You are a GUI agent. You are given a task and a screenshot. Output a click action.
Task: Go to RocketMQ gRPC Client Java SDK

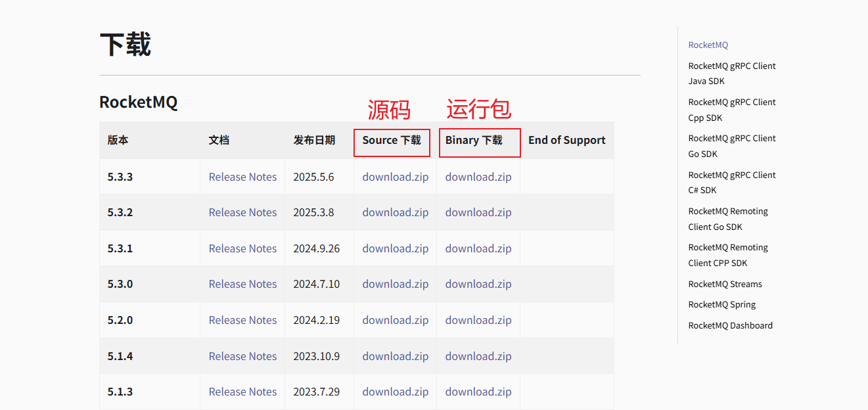pos(732,74)
